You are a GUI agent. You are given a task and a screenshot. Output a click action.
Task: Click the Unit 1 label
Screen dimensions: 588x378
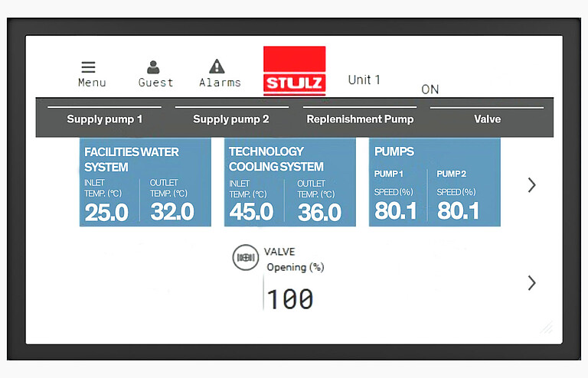364,80
